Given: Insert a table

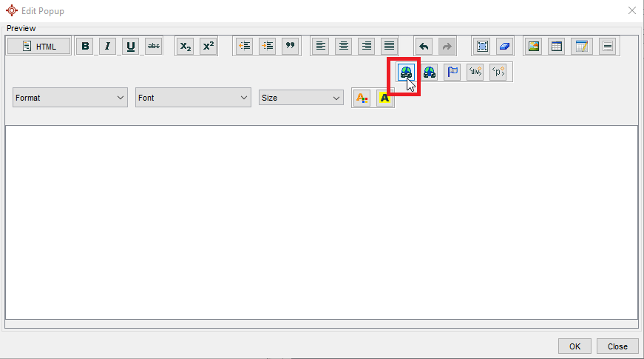Looking at the screenshot, I should [x=556, y=46].
